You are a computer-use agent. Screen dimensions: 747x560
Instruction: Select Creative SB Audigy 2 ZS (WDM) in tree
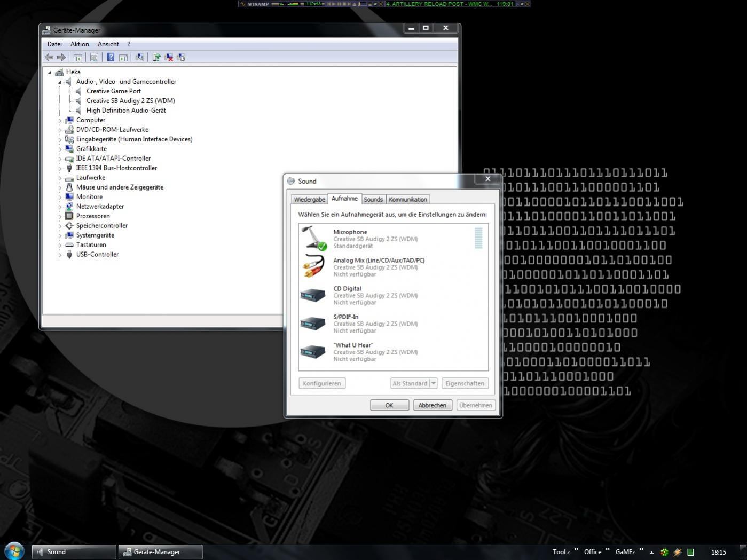tap(131, 101)
